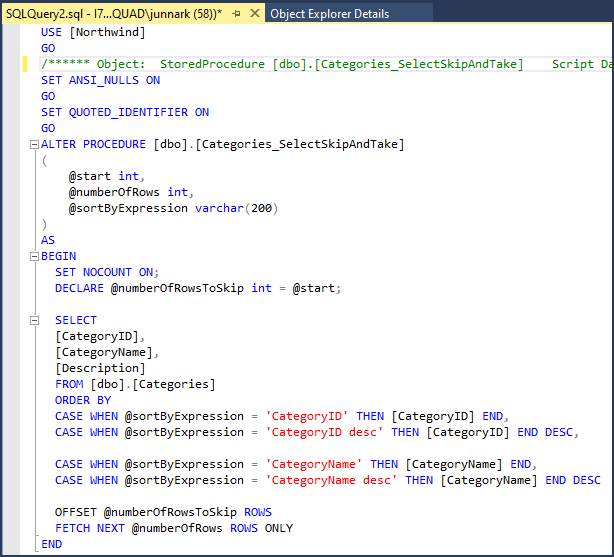The height and width of the screenshot is (557, 614).
Task: Open the Object Explorer Details tab
Action: tap(329, 14)
